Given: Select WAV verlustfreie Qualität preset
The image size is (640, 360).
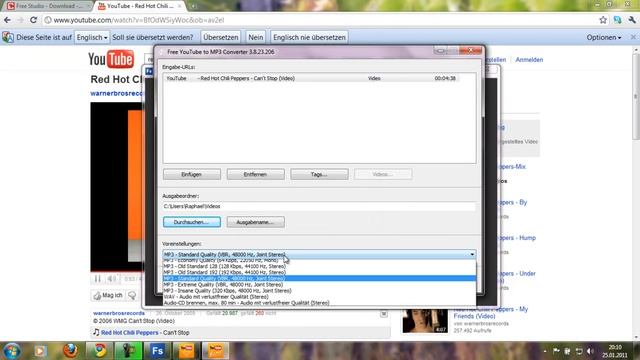Looking at the screenshot, I should (319, 297).
